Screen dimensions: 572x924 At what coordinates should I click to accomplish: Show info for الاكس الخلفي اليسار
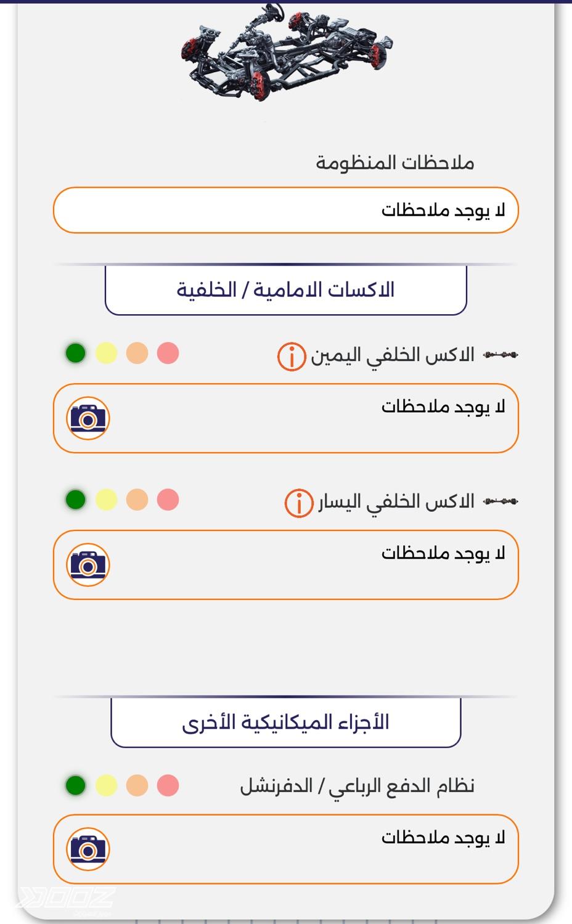tap(299, 503)
